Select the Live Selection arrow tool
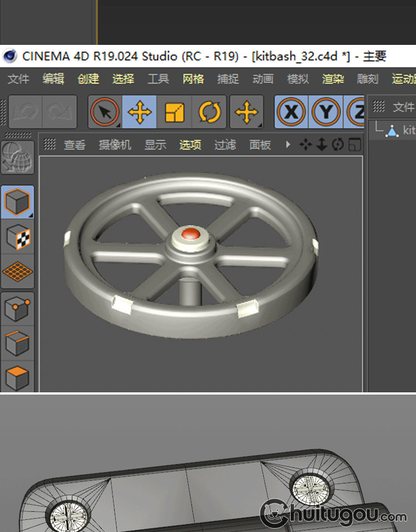Viewport: 416px width, 532px height. coord(105,112)
